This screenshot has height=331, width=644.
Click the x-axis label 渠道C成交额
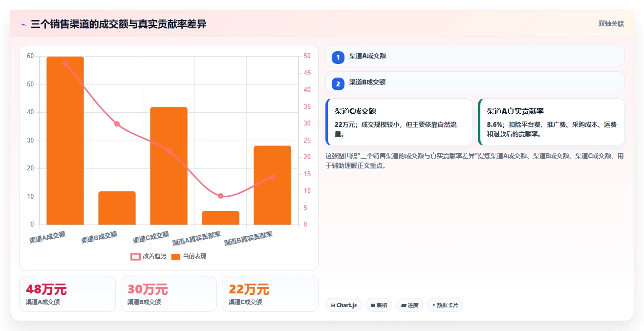pos(151,237)
